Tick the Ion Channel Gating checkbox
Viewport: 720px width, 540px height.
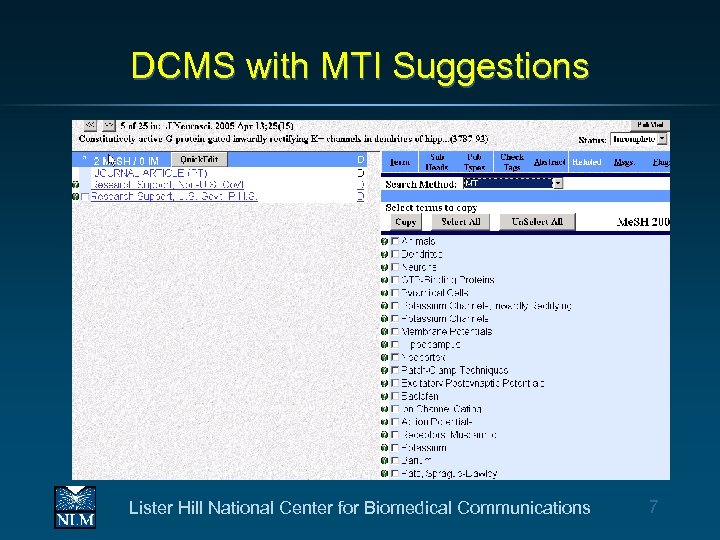[x=395, y=409]
